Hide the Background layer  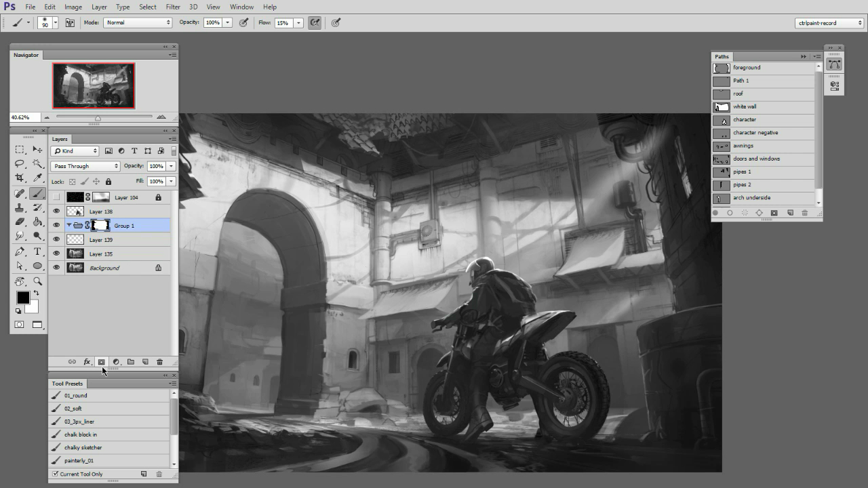tap(56, 268)
